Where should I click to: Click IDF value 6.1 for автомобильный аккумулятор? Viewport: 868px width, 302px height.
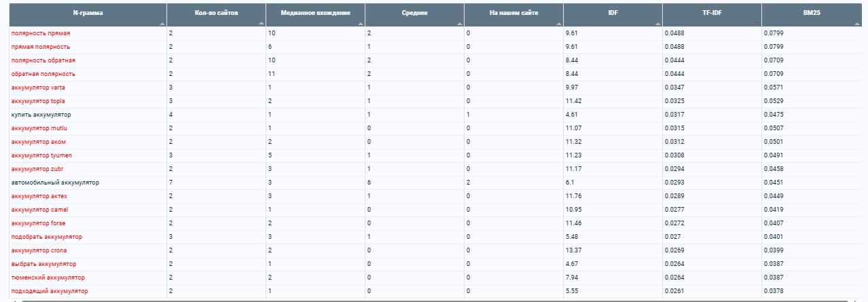568,183
